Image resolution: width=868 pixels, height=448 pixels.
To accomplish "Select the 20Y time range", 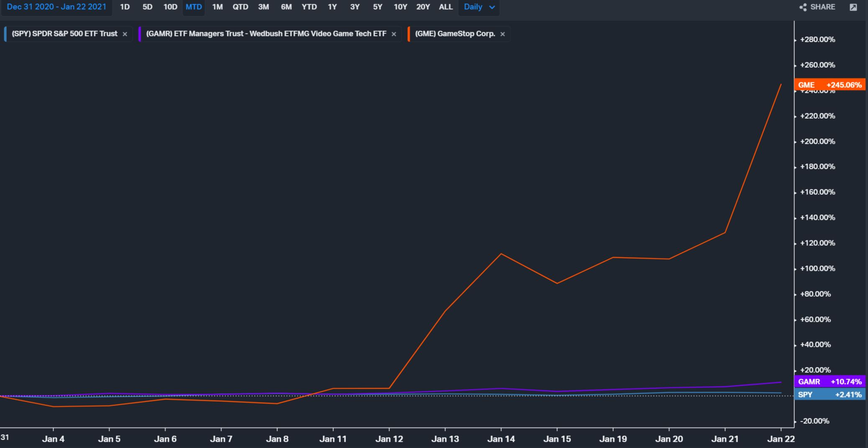I will (423, 7).
